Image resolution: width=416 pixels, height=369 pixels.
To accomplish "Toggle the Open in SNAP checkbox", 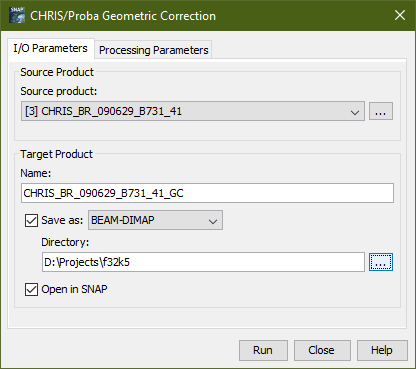I will [31, 289].
